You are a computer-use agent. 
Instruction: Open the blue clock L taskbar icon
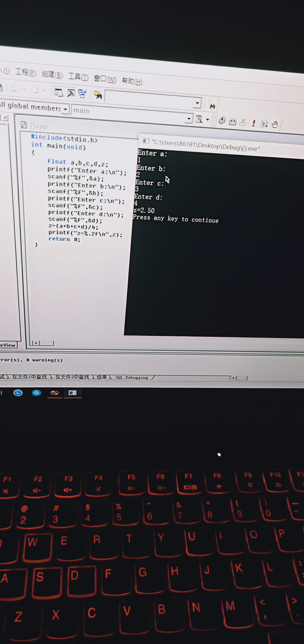click(18, 393)
